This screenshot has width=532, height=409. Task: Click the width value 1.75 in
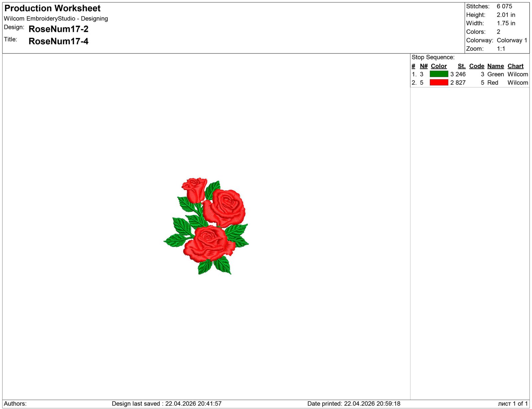coord(506,23)
